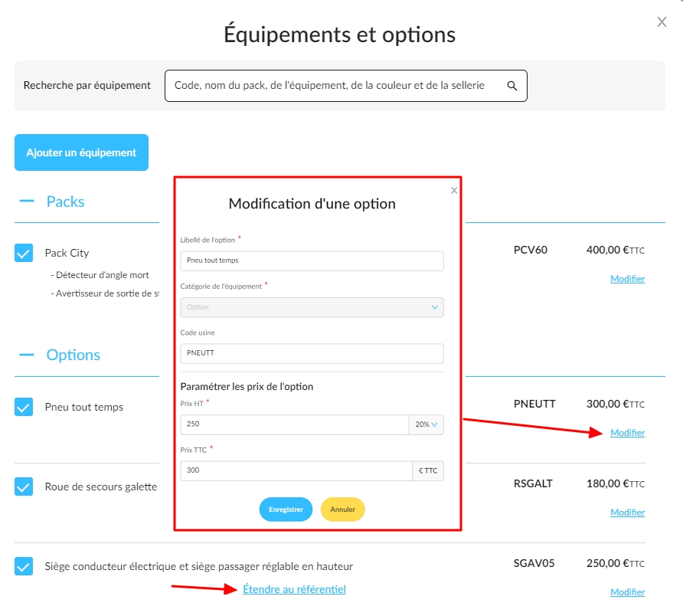
Task: Click Modifier link for Roue de secours
Action: point(627,513)
